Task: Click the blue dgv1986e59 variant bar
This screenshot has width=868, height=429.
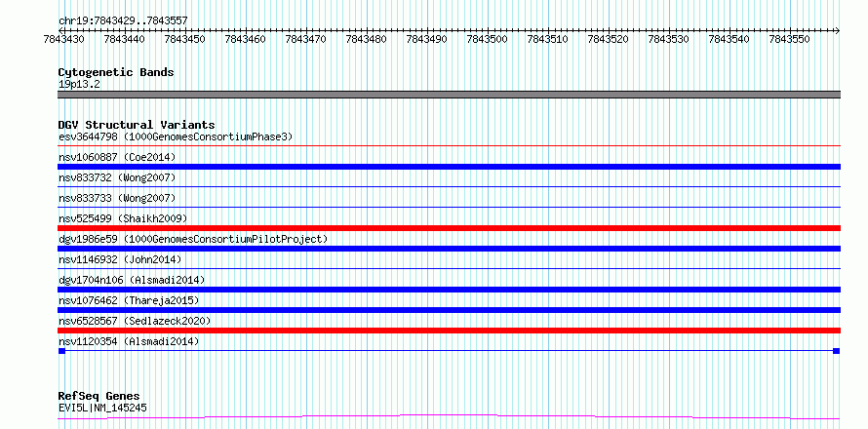Action: pos(449,249)
